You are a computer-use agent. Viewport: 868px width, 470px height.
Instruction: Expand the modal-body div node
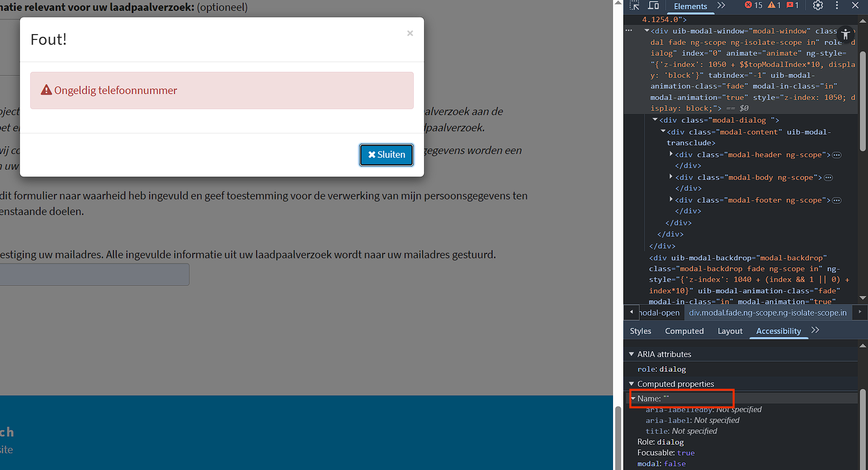pyautogui.click(x=671, y=177)
